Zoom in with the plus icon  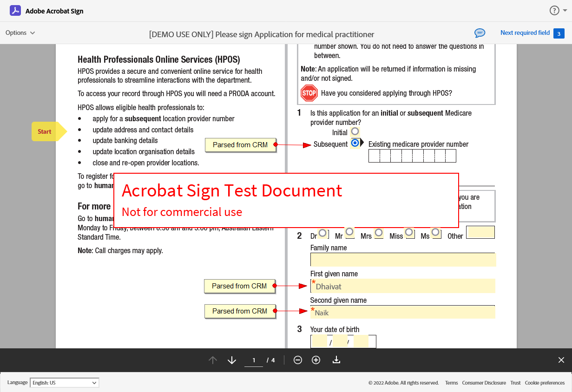click(x=316, y=360)
